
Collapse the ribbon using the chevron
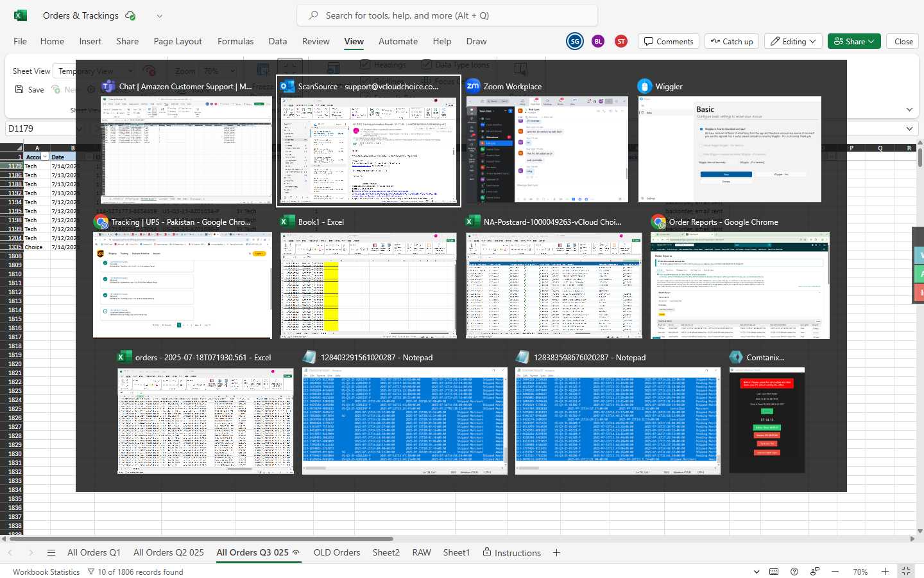click(x=909, y=110)
